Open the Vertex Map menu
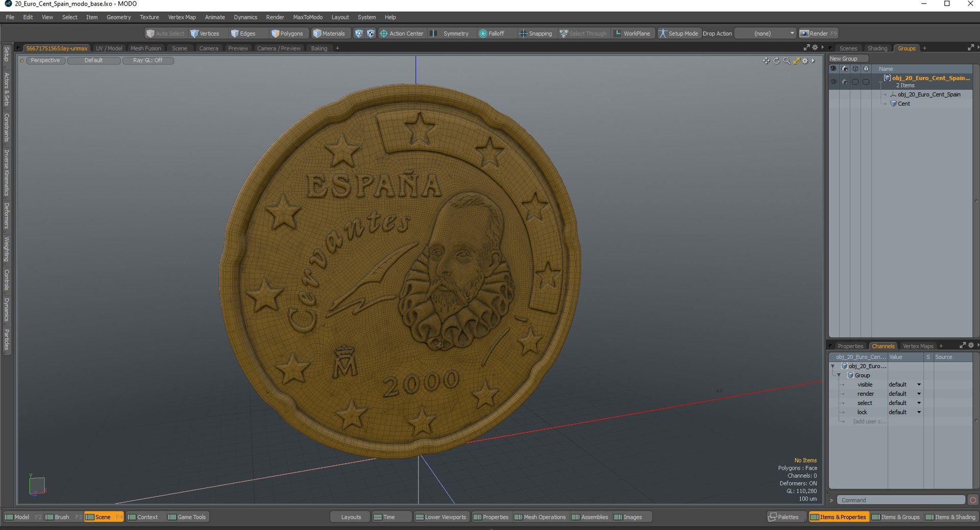The image size is (980, 530). point(182,17)
